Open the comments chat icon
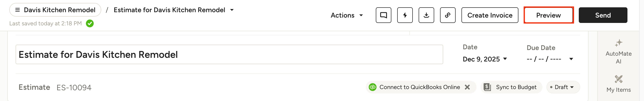 click(x=383, y=15)
